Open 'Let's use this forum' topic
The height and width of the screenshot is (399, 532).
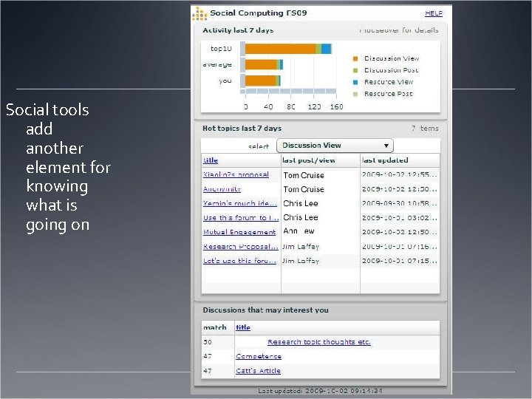(239, 261)
